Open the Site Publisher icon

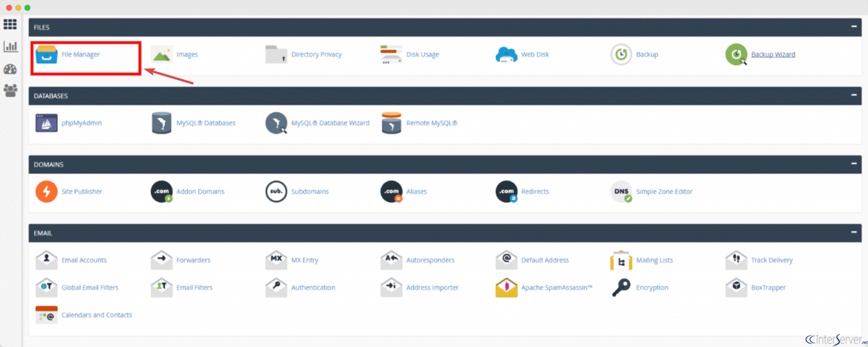pos(46,192)
